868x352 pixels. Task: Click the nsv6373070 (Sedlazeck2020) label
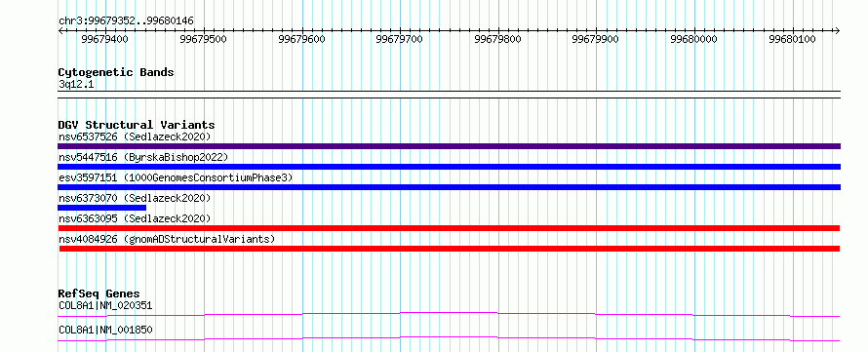pos(135,198)
